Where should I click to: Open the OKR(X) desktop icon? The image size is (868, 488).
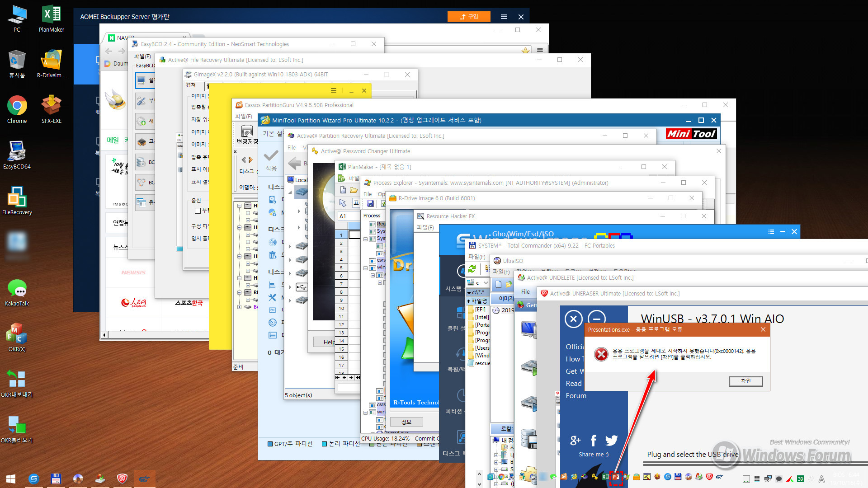(17, 338)
